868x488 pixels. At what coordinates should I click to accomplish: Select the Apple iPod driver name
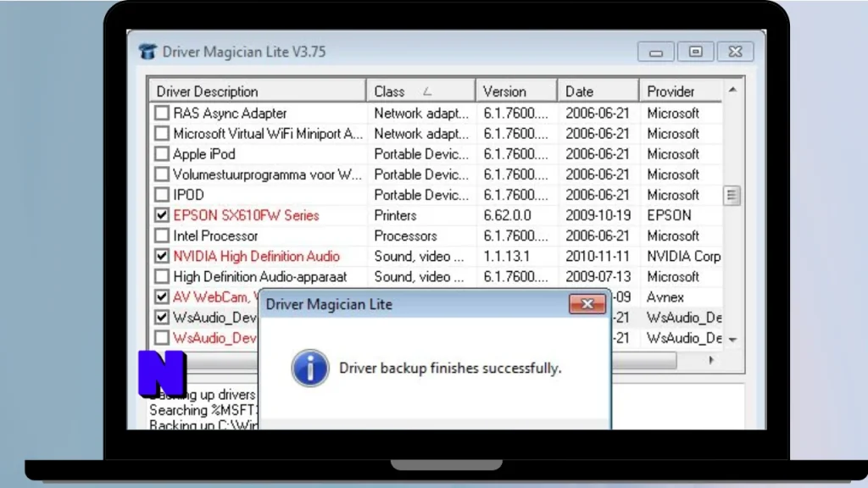(203, 154)
